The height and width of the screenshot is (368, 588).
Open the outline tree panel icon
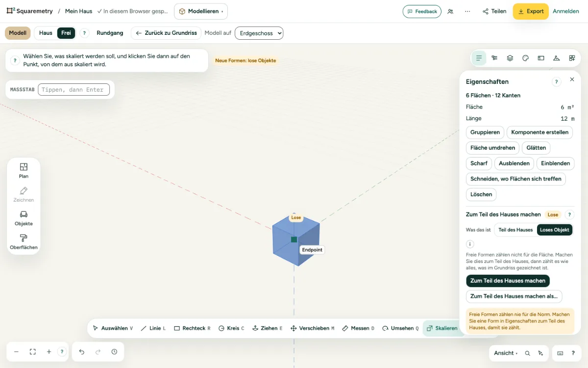[x=494, y=58]
